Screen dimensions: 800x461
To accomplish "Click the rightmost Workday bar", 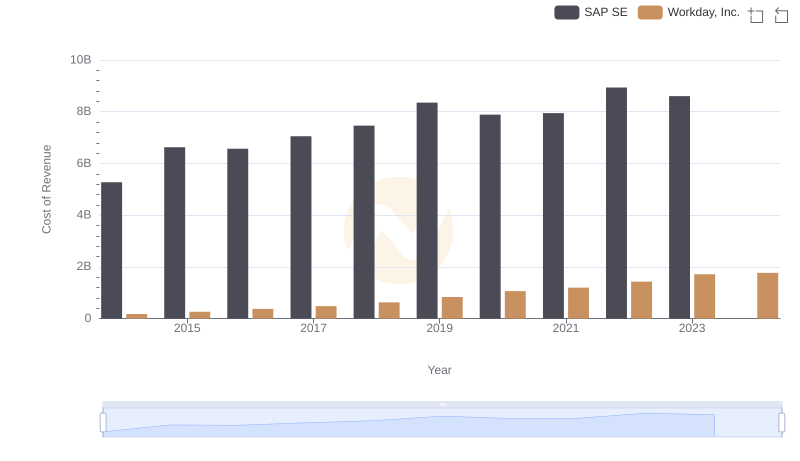I will tap(767, 295).
